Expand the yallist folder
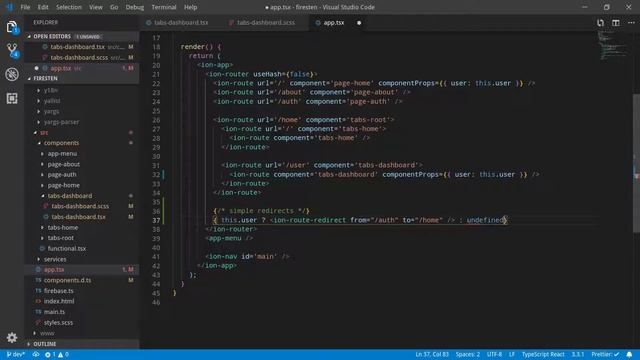The width and height of the screenshot is (640, 360). [52, 101]
